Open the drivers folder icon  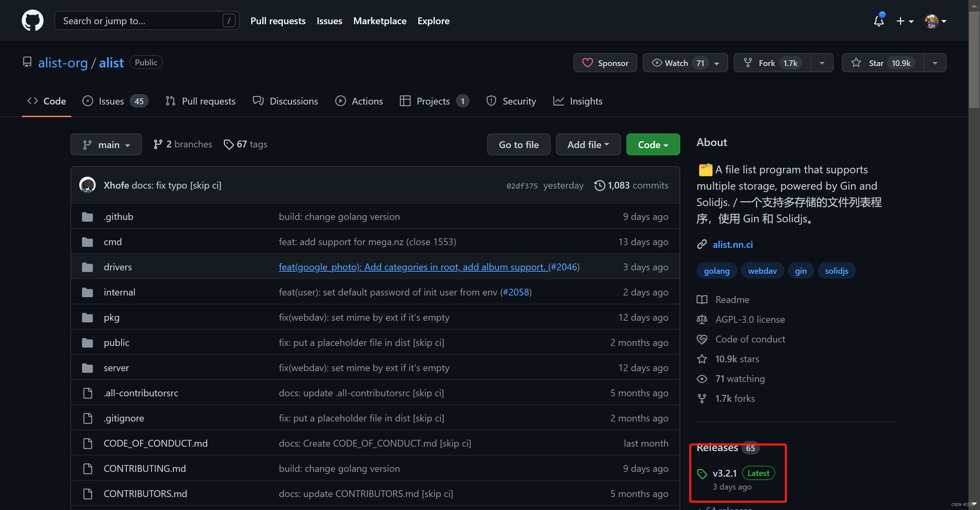click(87, 267)
